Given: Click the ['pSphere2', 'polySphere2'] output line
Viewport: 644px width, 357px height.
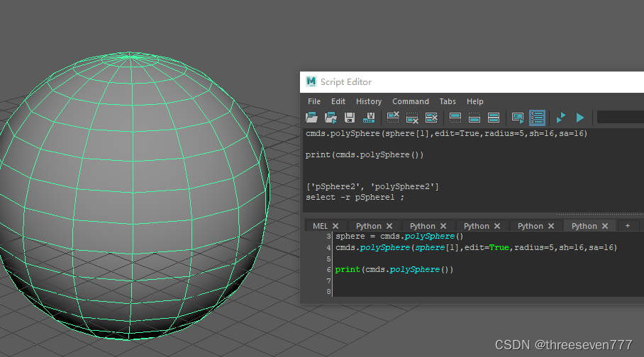Looking at the screenshot, I should (x=372, y=187).
